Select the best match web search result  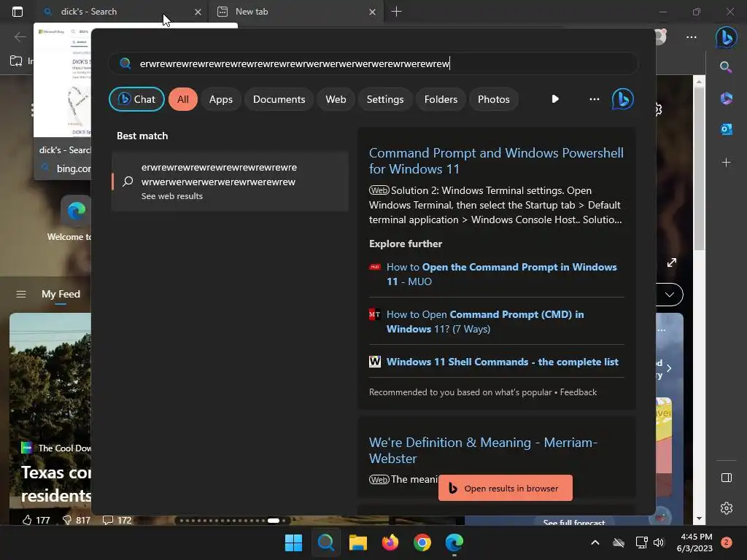pyautogui.click(x=230, y=181)
